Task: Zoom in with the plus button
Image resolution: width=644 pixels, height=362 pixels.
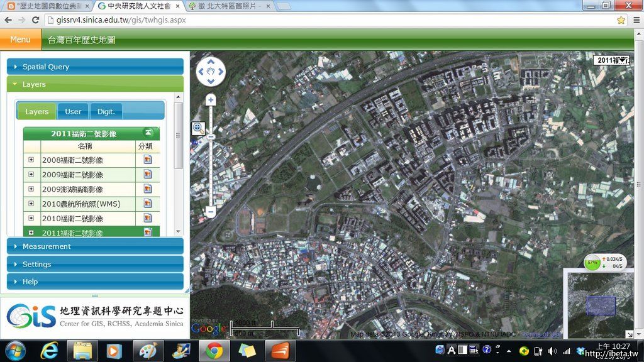Action: click(x=211, y=100)
